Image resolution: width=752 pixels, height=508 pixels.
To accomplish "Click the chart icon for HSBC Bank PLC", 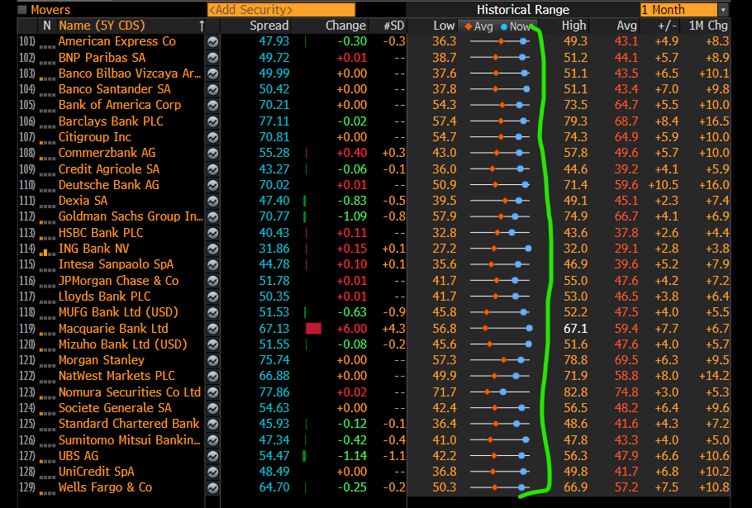I will (x=212, y=233).
